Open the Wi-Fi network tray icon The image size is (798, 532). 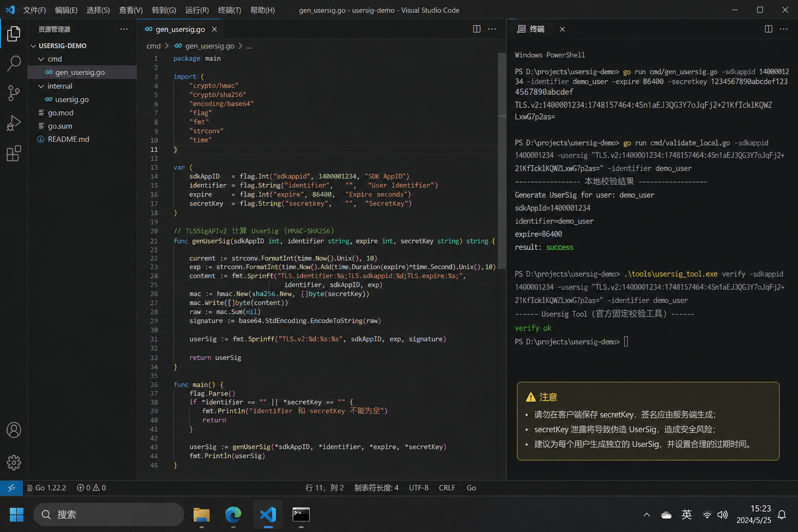click(707, 515)
